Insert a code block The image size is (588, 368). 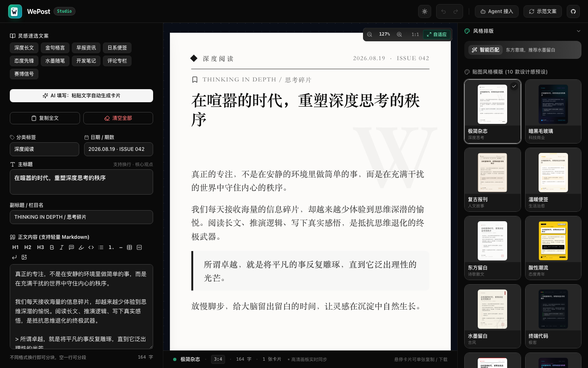coord(139,247)
